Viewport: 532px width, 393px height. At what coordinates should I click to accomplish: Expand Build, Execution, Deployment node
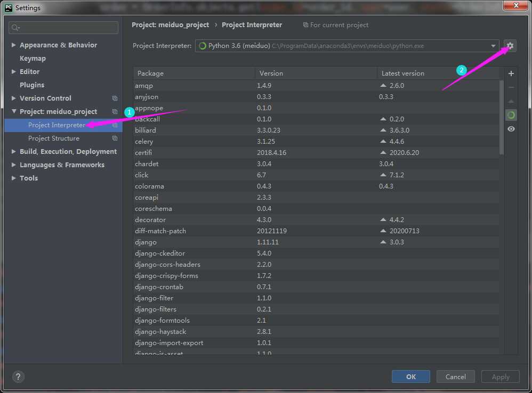(x=13, y=151)
